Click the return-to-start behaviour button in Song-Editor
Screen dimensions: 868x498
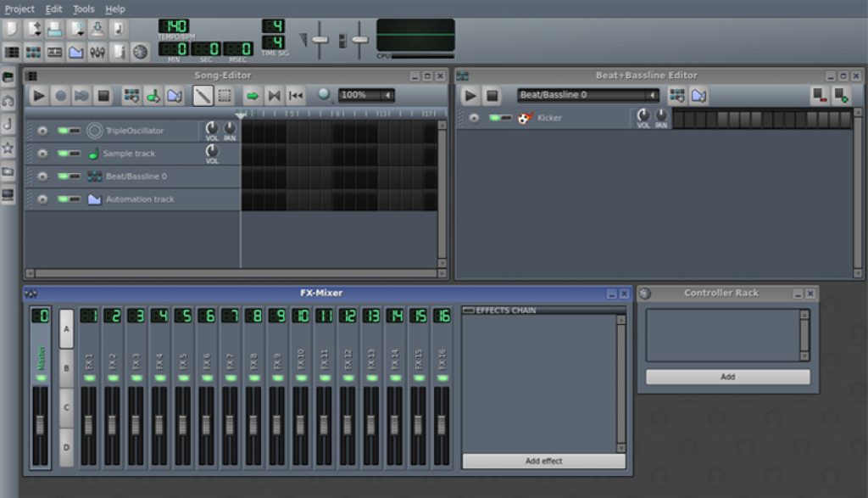(x=296, y=96)
